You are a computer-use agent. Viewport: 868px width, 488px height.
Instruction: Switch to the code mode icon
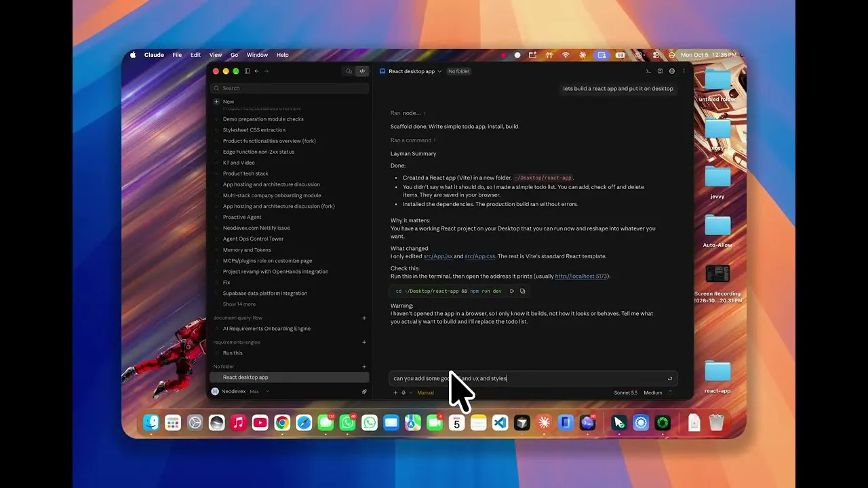point(362,71)
